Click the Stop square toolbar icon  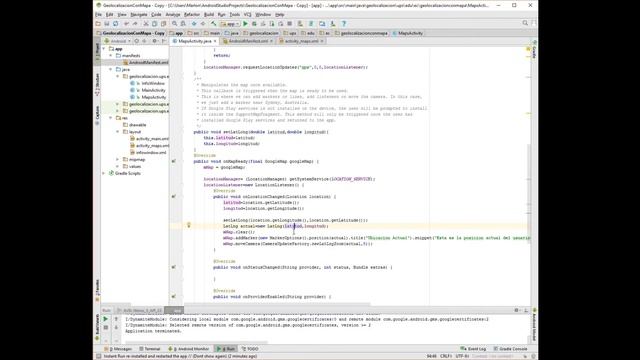point(289,24)
